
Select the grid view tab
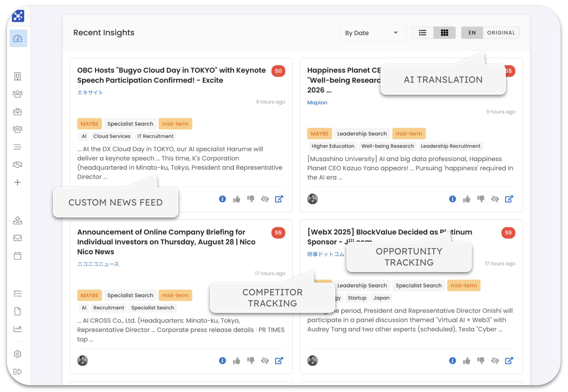[444, 33]
